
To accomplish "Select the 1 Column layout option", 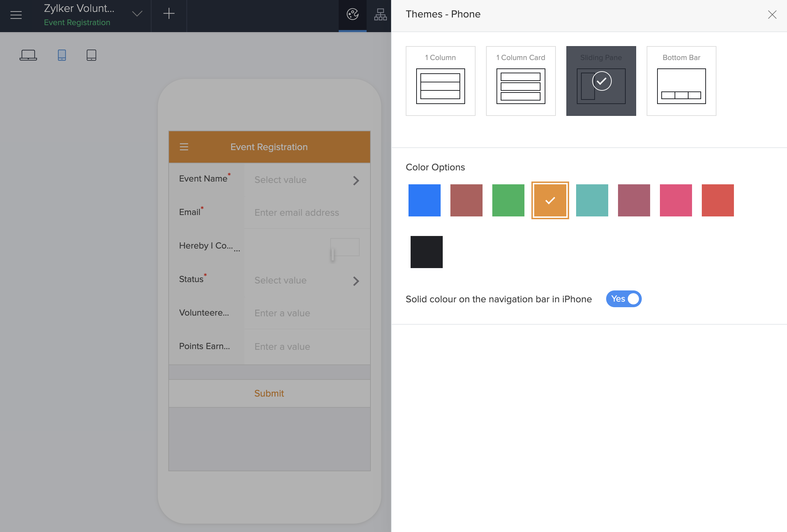I will pos(440,81).
